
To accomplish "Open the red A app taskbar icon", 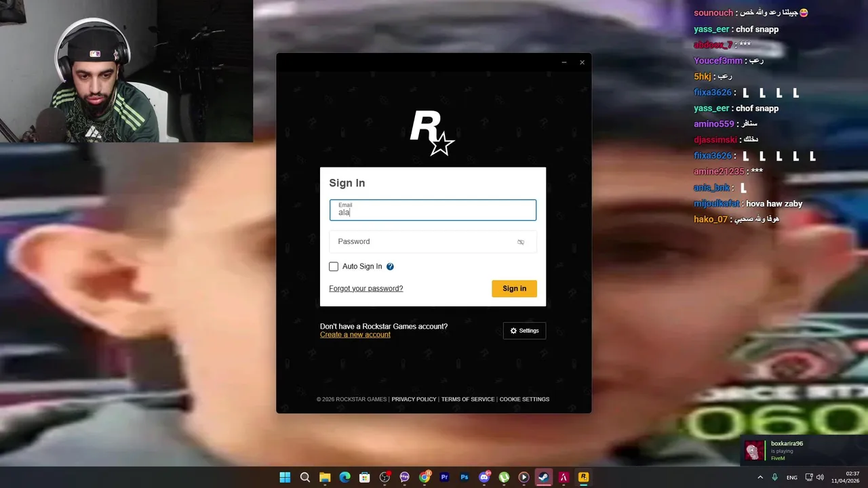I will 564,477.
